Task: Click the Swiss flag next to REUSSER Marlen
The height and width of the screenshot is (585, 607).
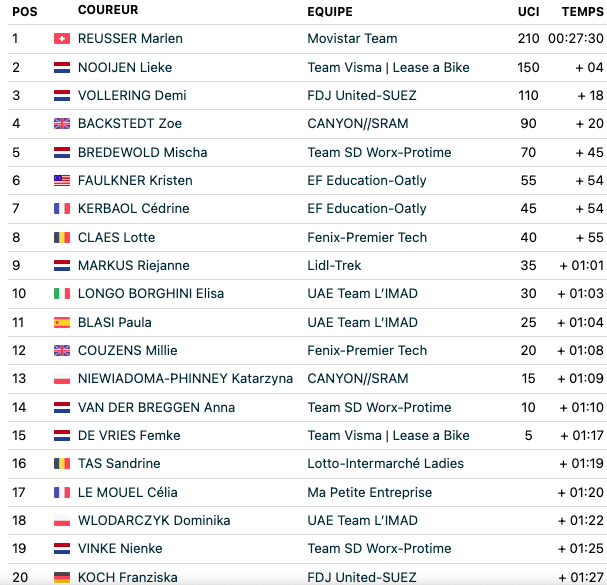Action: click(62, 39)
